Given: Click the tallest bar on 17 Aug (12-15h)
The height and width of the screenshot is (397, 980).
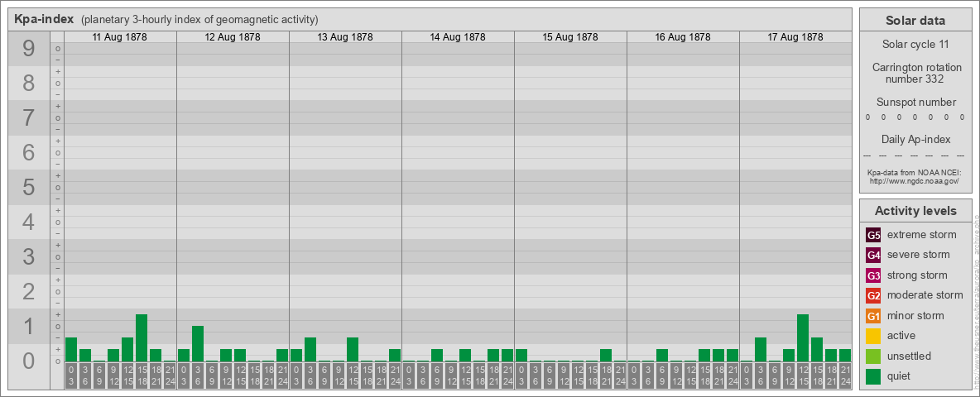Looking at the screenshot, I should [x=803, y=337].
